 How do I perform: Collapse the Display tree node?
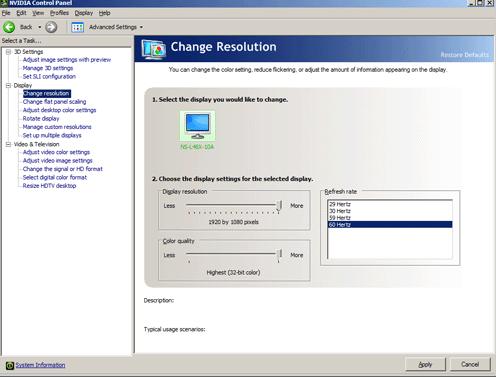[x=8, y=85]
